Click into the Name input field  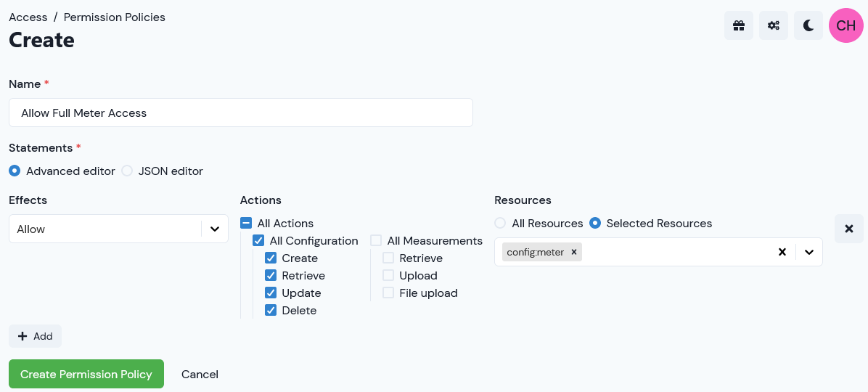click(241, 113)
